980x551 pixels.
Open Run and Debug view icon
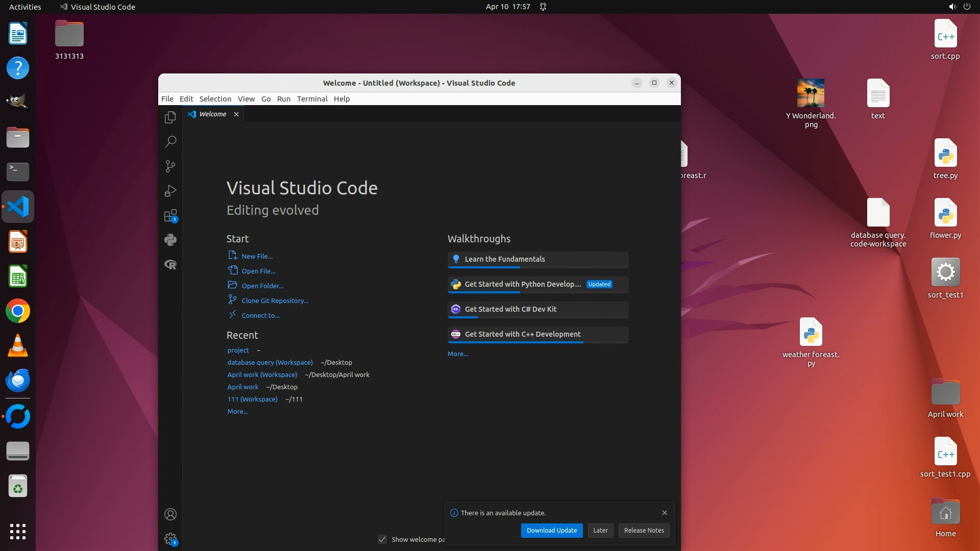click(x=170, y=191)
